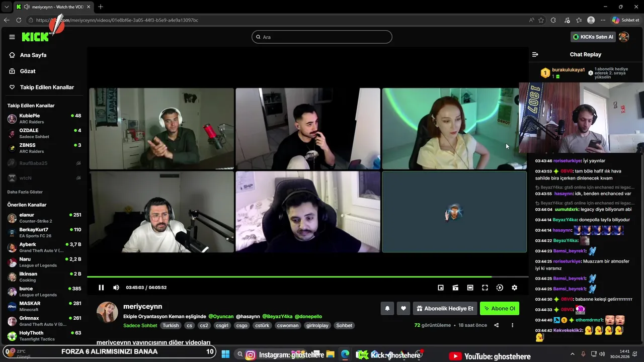The image size is (644, 362).
Task: Open Takip Edilen Kanallar page
Action: pyautogui.click(x=47, y=87)
